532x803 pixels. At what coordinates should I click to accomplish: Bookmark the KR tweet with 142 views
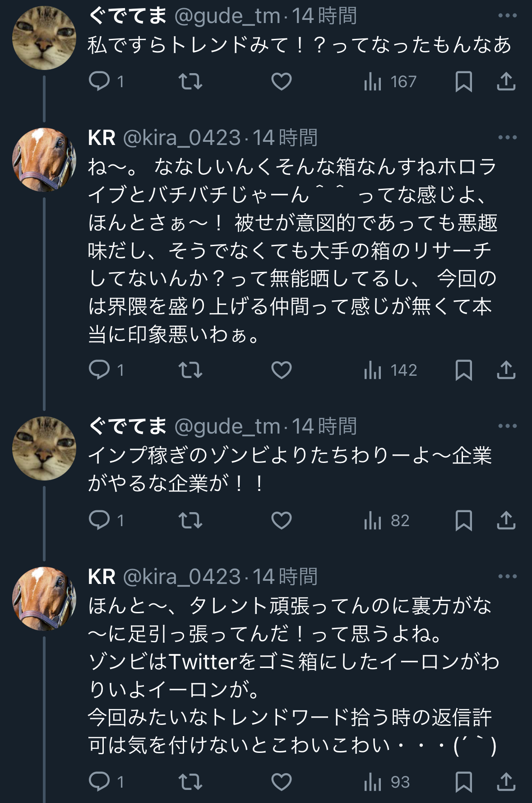click(463, 370)
